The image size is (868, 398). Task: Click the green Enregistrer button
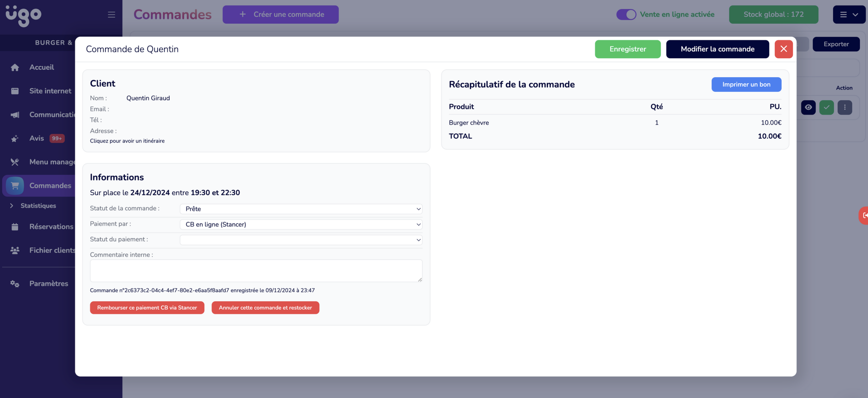click(628, 49)
